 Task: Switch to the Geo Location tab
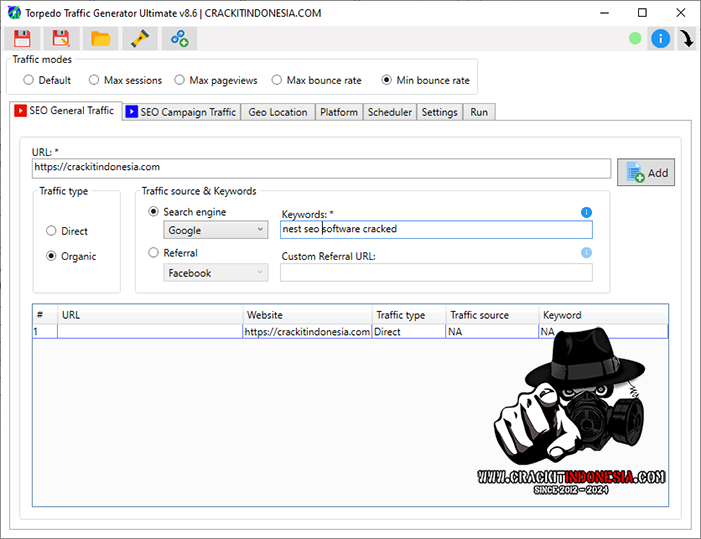click(277, 112)
